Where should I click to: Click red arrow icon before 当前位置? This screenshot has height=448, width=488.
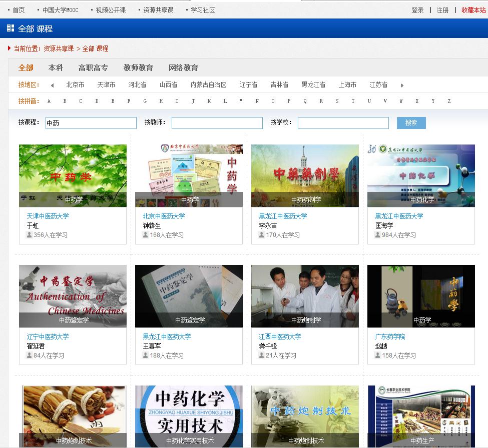10,48
